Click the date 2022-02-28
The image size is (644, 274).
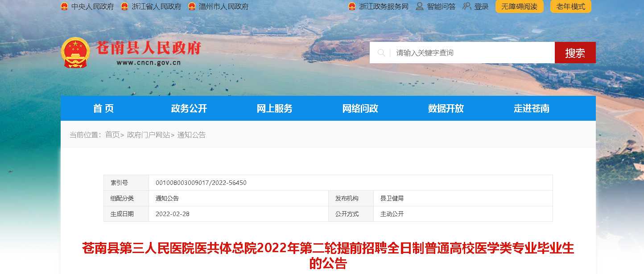click(173, 214)
